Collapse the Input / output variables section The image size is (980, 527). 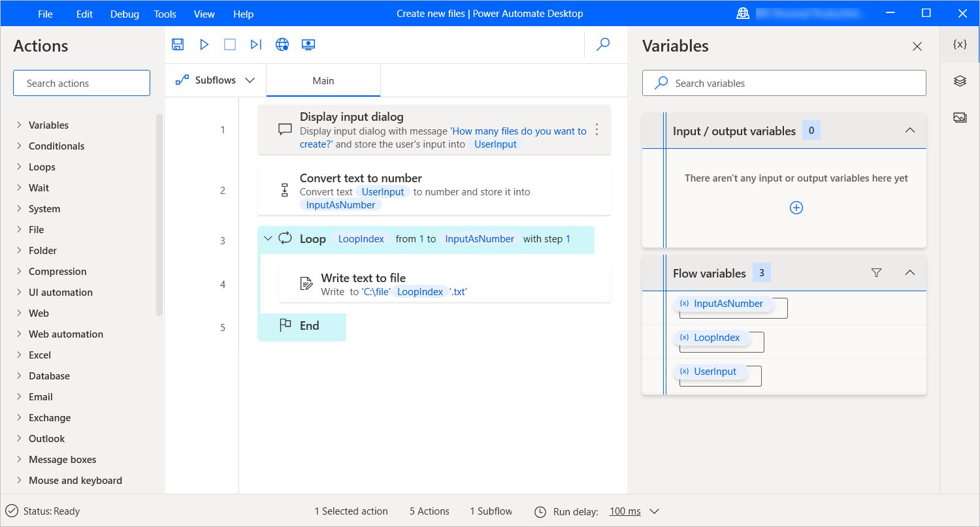pyautogui.click(x=909, y=131)
